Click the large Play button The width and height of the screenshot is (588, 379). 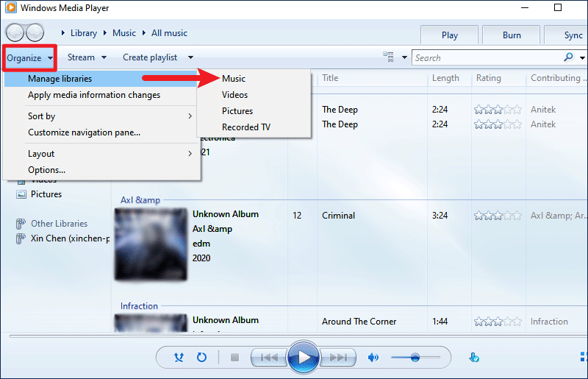pyautogui.click(x=304, y=357)
